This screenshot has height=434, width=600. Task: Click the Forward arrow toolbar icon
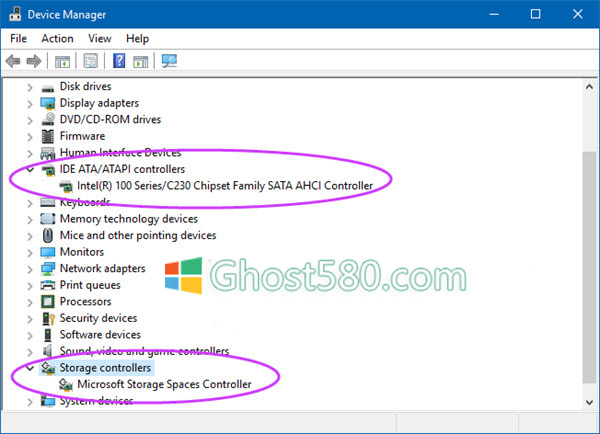(34, 61)
